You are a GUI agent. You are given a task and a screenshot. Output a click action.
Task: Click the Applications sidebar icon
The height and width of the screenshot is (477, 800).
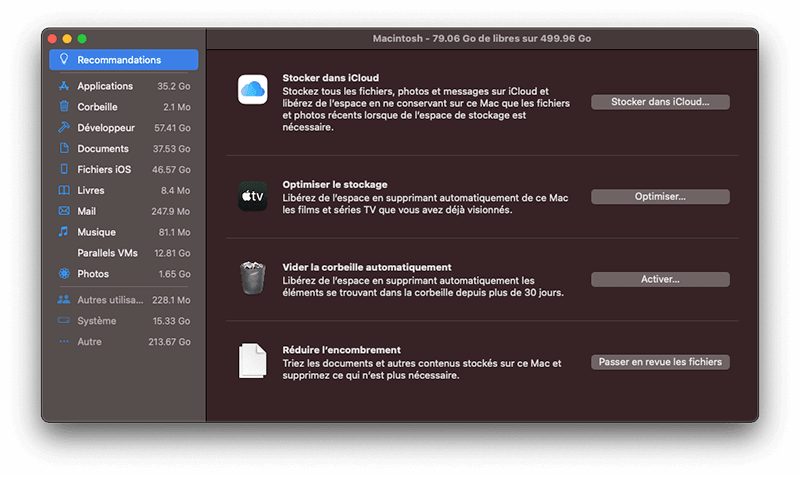(x=64, y=86)
